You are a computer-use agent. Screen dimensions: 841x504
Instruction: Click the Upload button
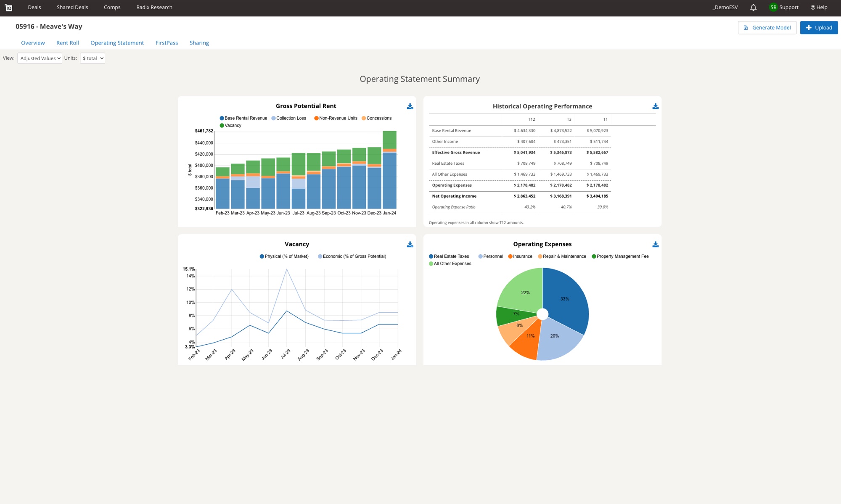click(819, 28)
